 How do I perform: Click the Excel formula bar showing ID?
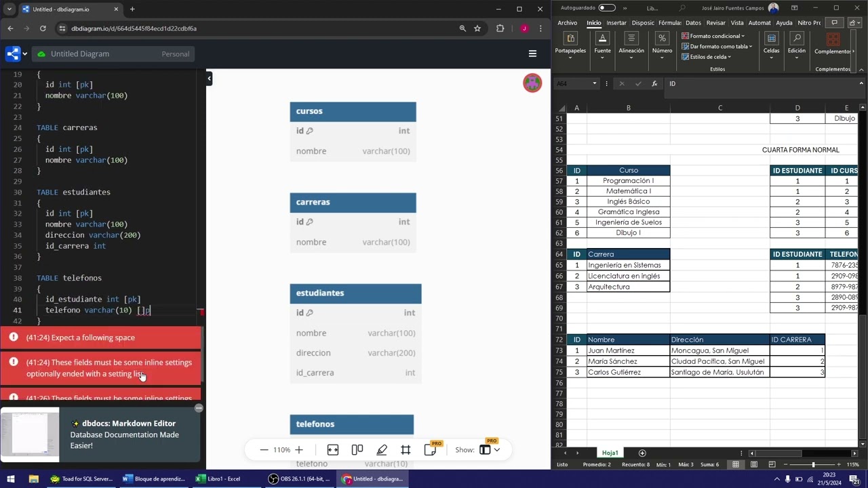tap(759, 83)
